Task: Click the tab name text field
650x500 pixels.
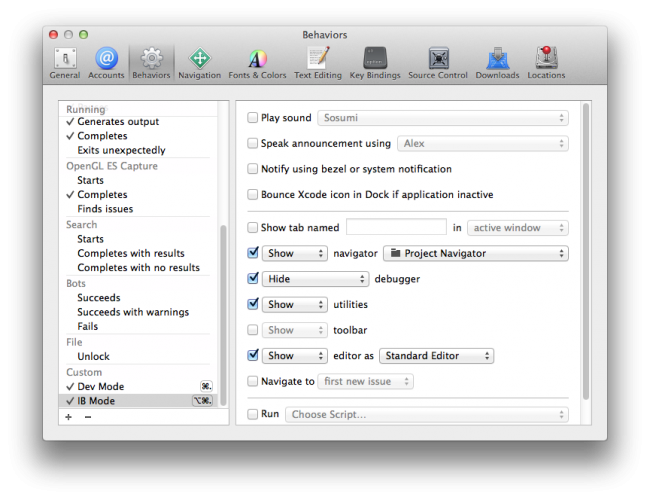Action: click(x=396, y=227)
